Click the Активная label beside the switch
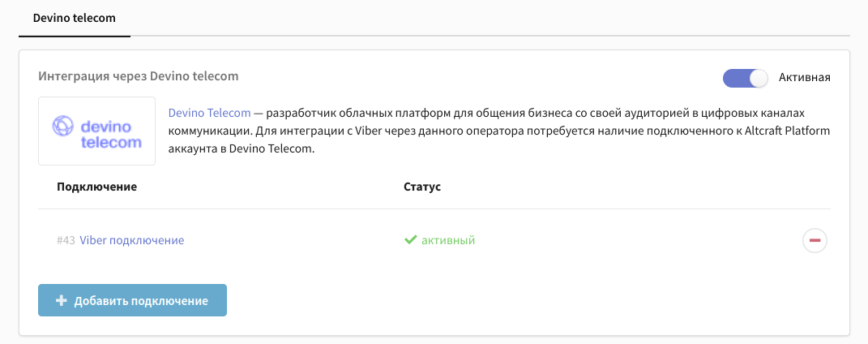This screenshot has height=344, width=868. pyautogui.click(x=804, y=78)
